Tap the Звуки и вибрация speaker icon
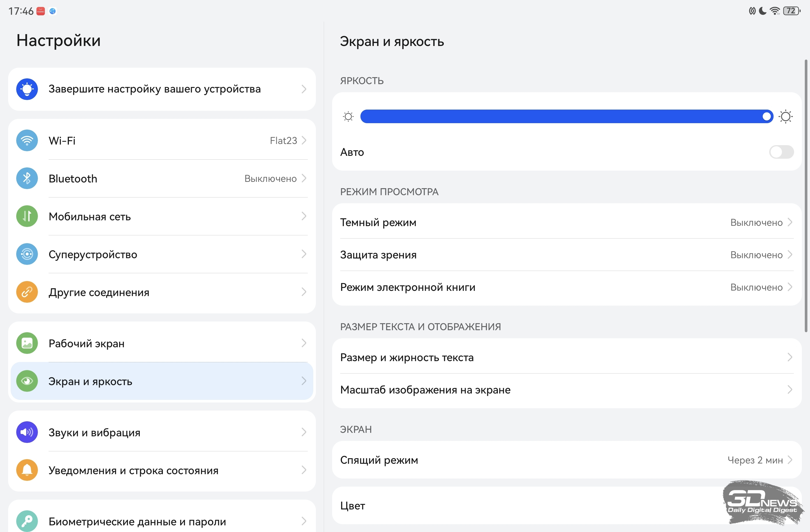The height and width of the screenshot is (532, 810). (27, 432)
